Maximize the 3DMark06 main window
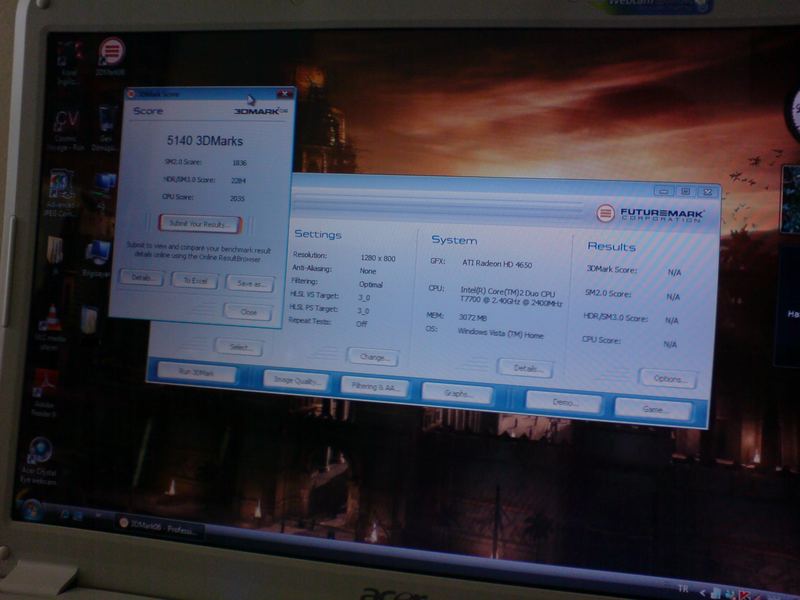The width and height of the screenshot is (800, 600). tap(686, 191)
